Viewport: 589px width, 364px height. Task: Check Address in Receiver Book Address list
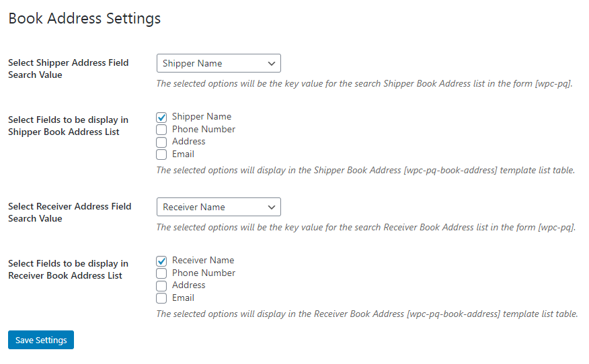(x=161, y=286)
